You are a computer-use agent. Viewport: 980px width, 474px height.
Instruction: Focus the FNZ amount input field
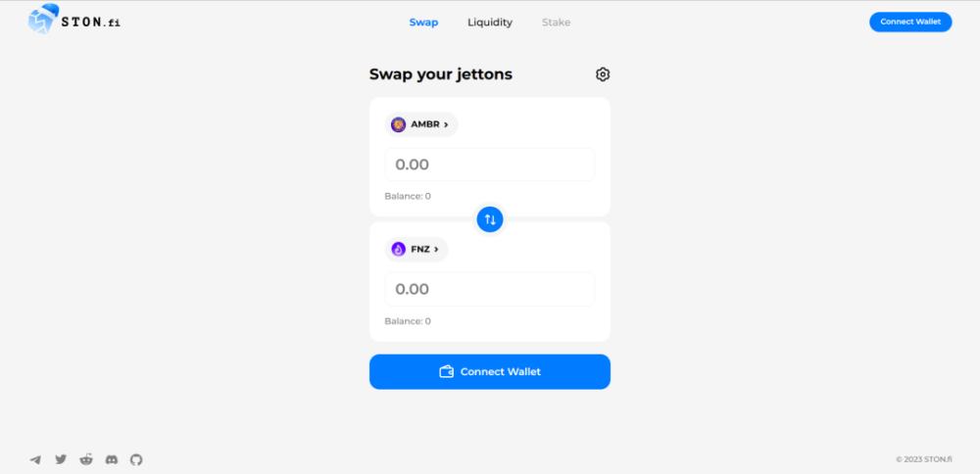tap(490, 289)
